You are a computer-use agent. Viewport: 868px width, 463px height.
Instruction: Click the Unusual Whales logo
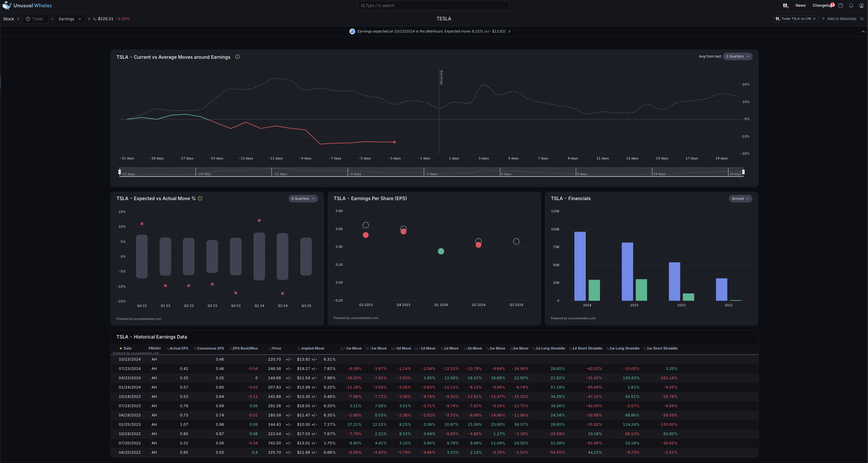(27, 6)
